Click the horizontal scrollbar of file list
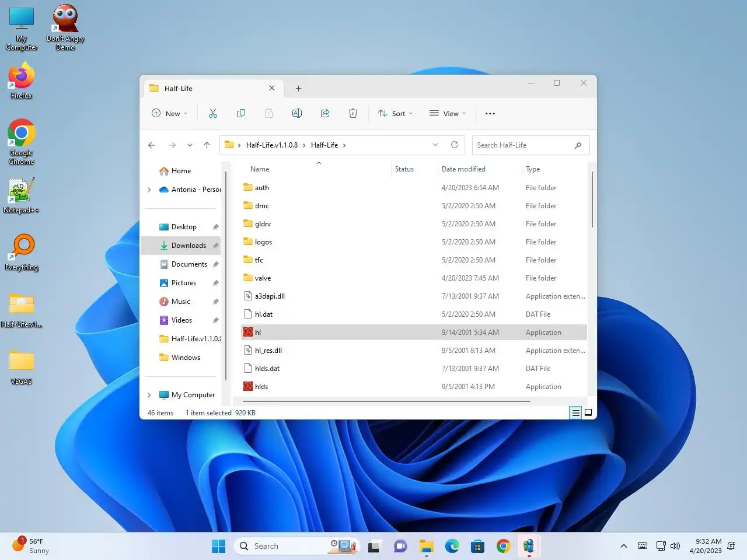This screenshot has width=747, height=560. click(x=386, y=401)
